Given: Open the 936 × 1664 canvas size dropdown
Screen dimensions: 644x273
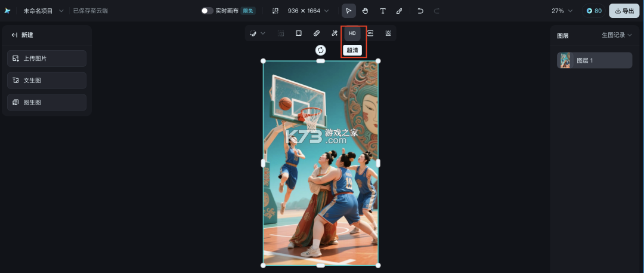Looking at the screenshot, I should 308,11.
